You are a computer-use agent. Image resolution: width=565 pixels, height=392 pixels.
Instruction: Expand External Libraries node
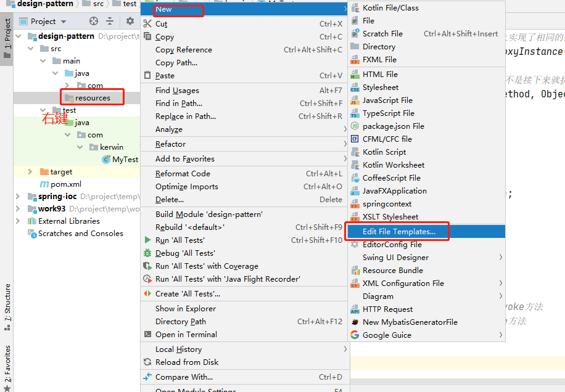[18, 221]
